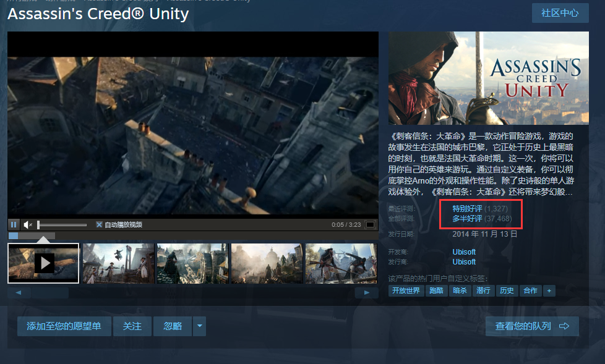Toggle fullscreen video icon

[370, 224]
